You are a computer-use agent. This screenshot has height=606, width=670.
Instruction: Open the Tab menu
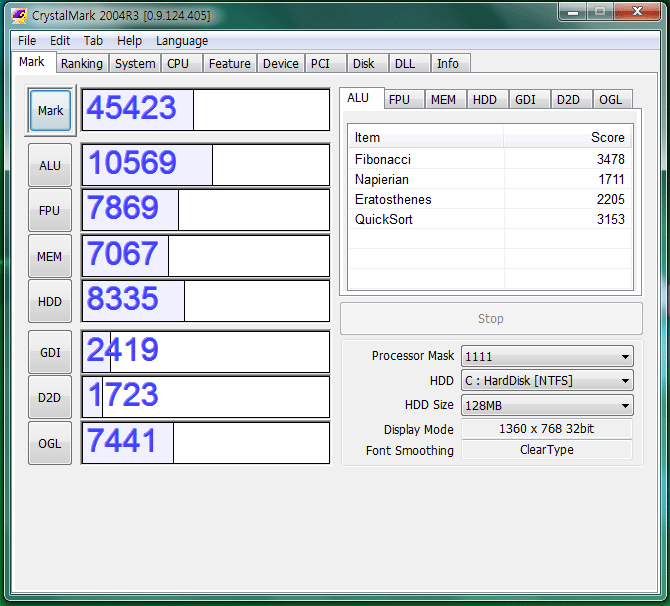point(93,41)
